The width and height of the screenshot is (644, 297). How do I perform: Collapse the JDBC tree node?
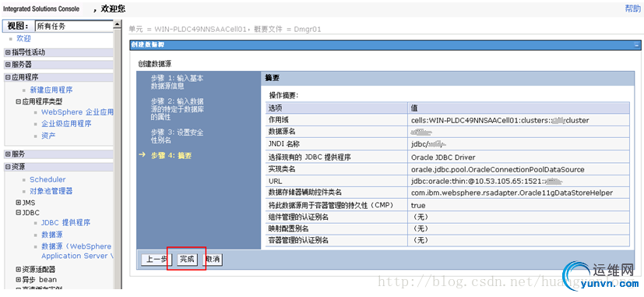(x=18, y=213)
